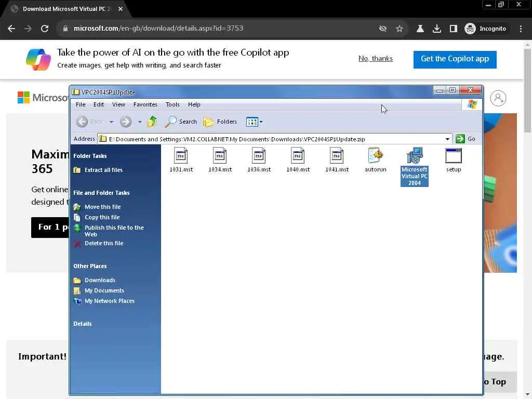532x399 pixels.
Task: Select the 1041.mst file icon
Action: (x=337, y=156)
